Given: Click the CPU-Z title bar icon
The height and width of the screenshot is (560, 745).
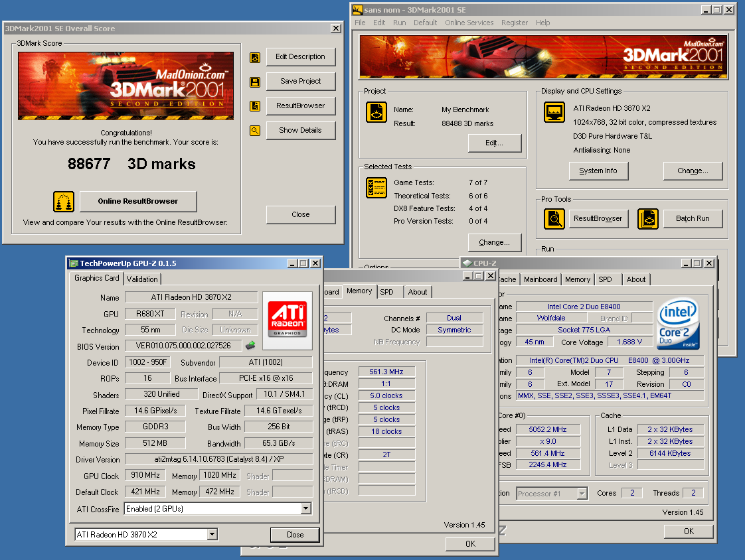Looking at the screenshot, I should coord(467,263).
